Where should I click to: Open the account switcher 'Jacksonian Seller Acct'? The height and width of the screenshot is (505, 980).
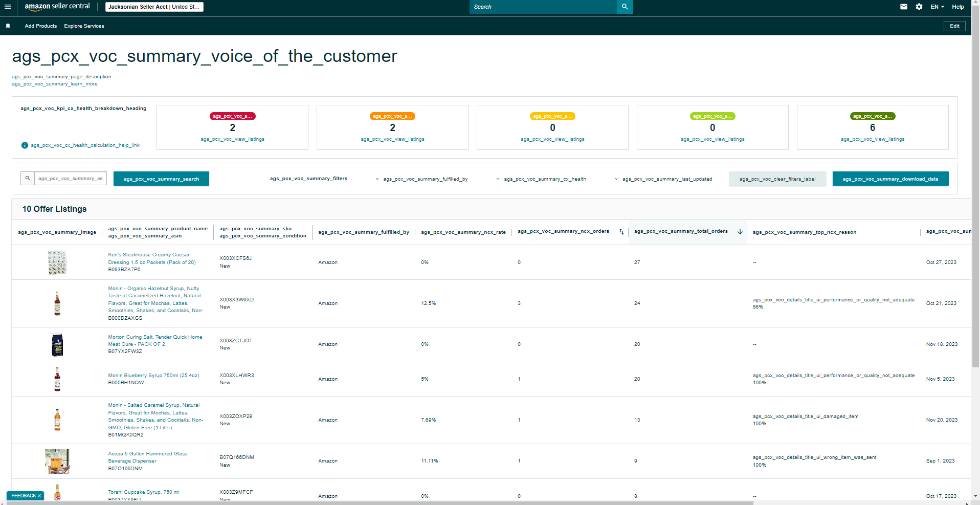point(154,7)
